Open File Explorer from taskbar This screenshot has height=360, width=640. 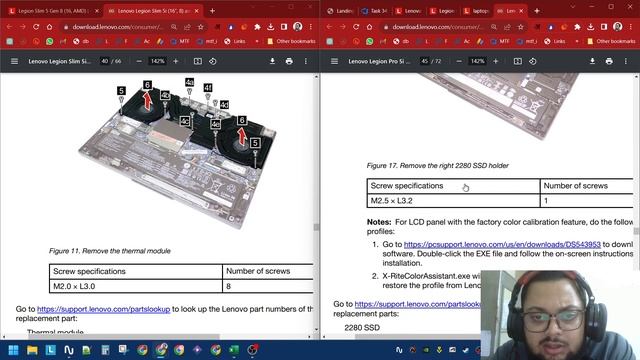32,350
